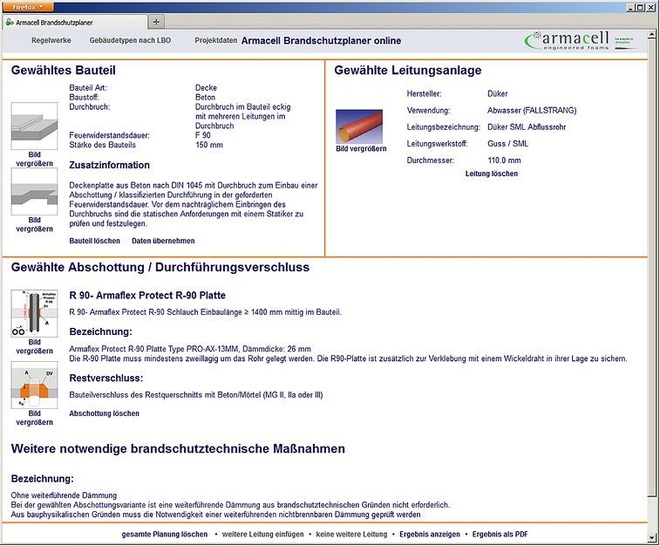Screen dimensions: 660x546
Task: Maximize the Firefox window
Action: (x=640, y=7)
